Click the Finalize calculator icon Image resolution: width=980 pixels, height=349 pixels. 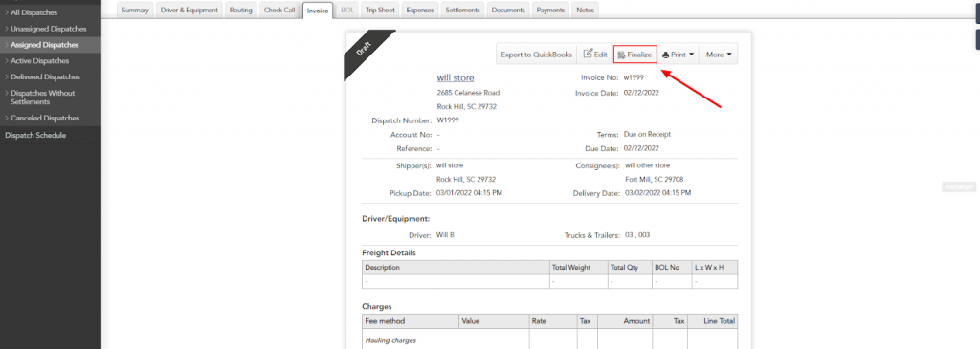coord(621,55)
